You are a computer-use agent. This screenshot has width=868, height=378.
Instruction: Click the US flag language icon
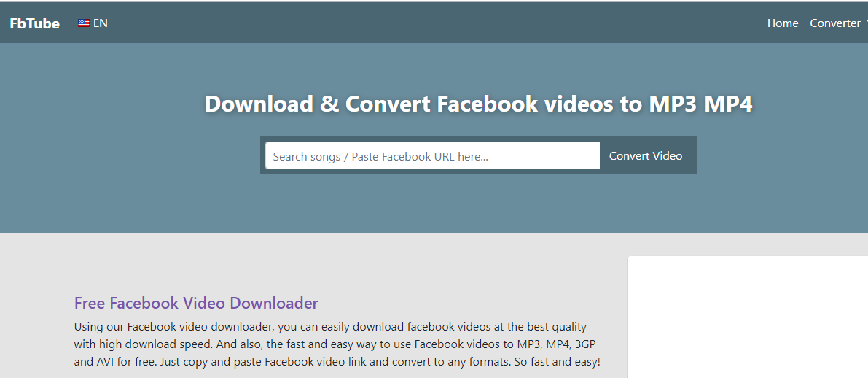click(x=84, y=23)
